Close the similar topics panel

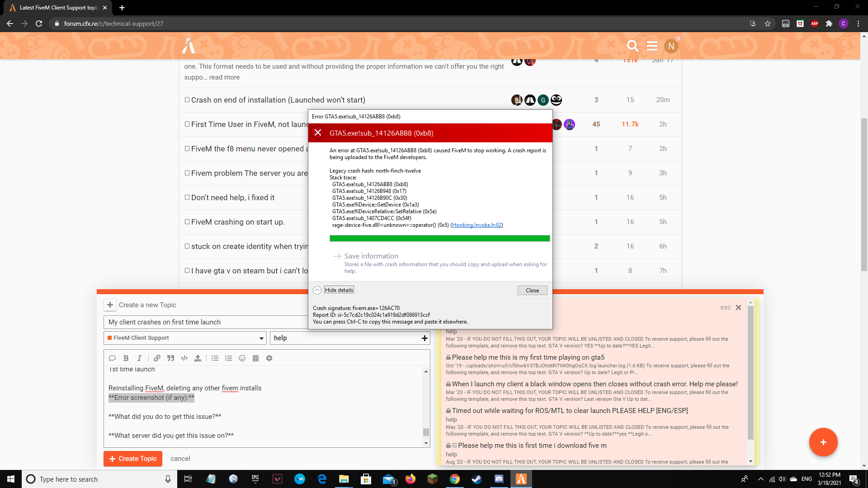point(738,307)
